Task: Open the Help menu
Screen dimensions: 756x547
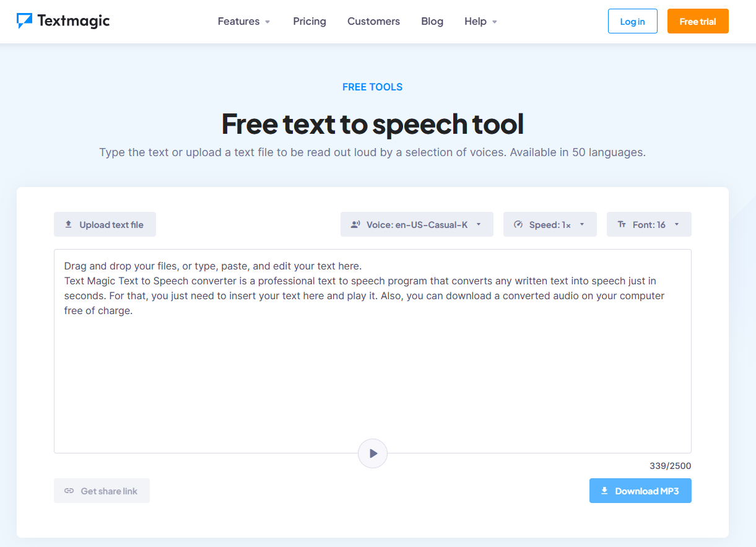Action: (x=481, y=21)
